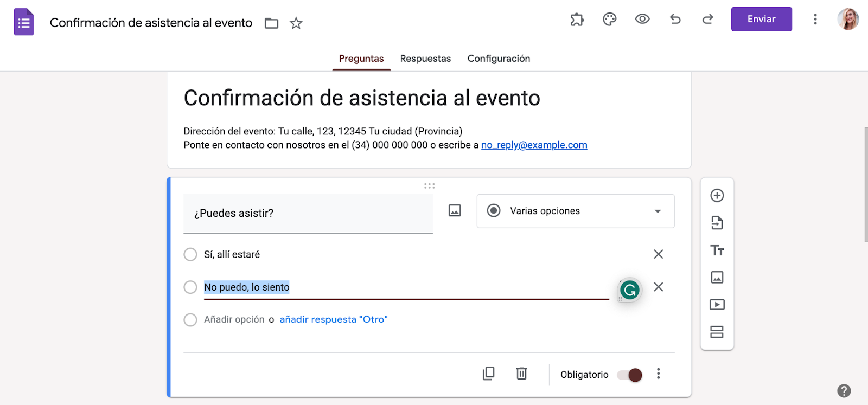Toggle the Obligatorio switch

[x=630, y=375]
